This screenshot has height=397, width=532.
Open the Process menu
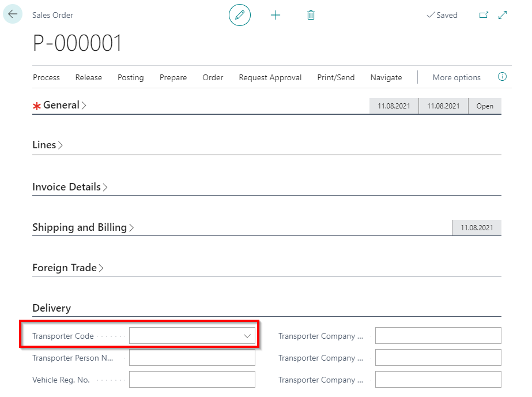pos(46,77)
